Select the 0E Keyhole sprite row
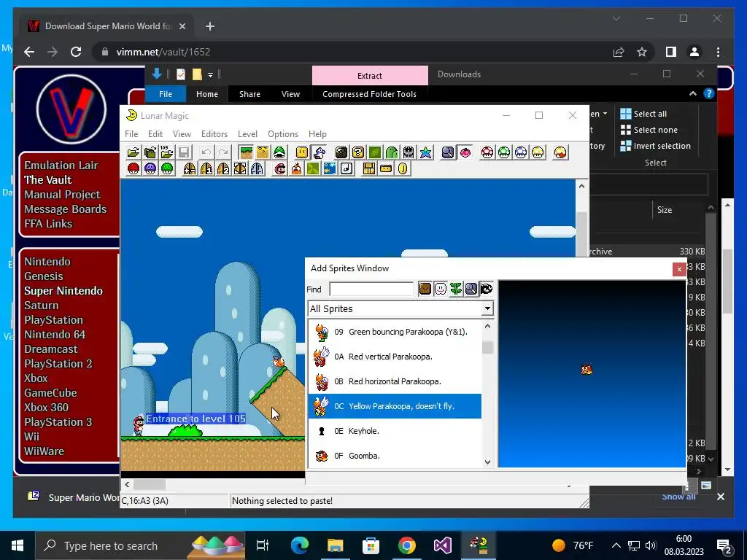This screenshot has width=747, height=560. [x=395, y=431]
